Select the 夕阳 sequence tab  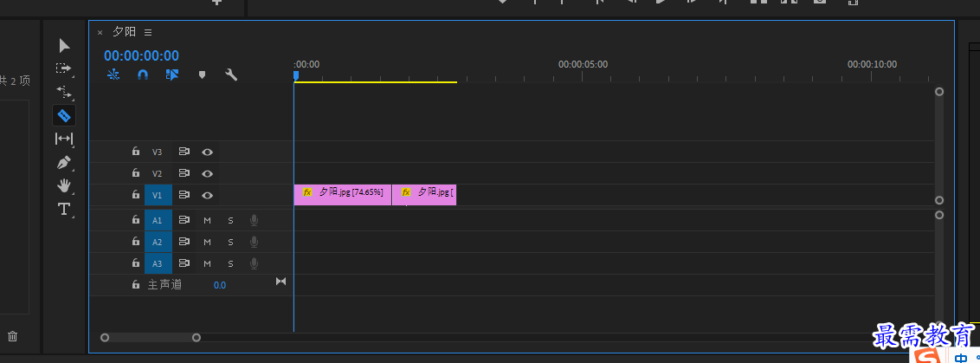[x=124, y=32]
